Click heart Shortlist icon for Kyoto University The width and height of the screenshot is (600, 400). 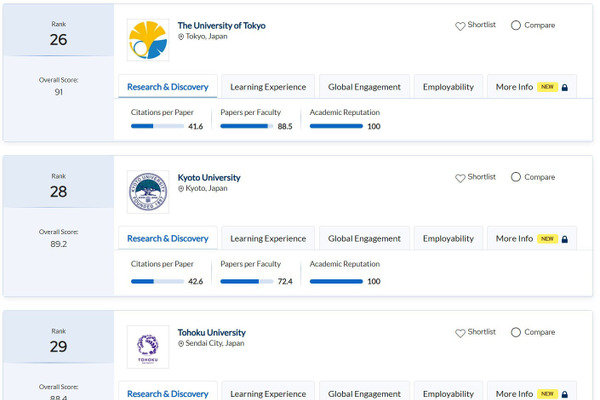pyautogui.click(x=460, y=178)
